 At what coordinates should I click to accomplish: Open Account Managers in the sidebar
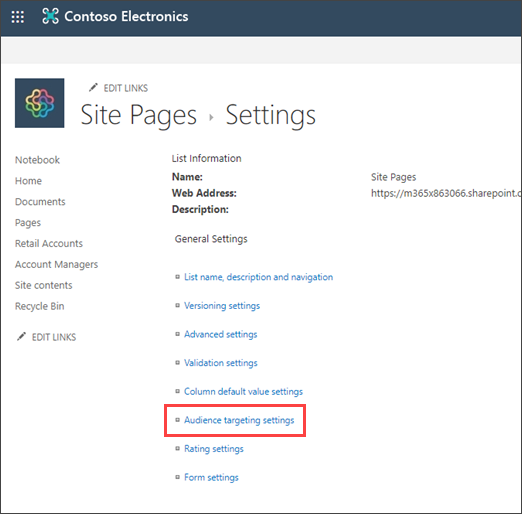[56, 265]
